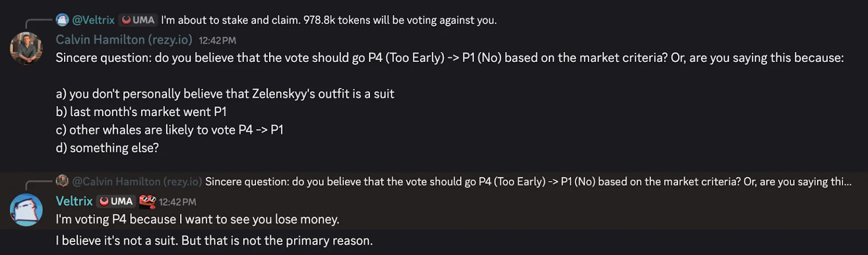Image resolution: width=868 pixels, height=255 pixels.
Task: Click the 12:42 PM timestamp on Veltrix's message
Action: coord(177,202)
